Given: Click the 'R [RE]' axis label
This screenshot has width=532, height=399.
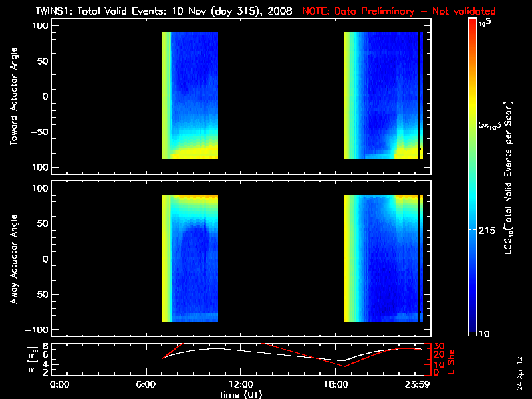Looking at the screenshot, I should pos(33,359).
